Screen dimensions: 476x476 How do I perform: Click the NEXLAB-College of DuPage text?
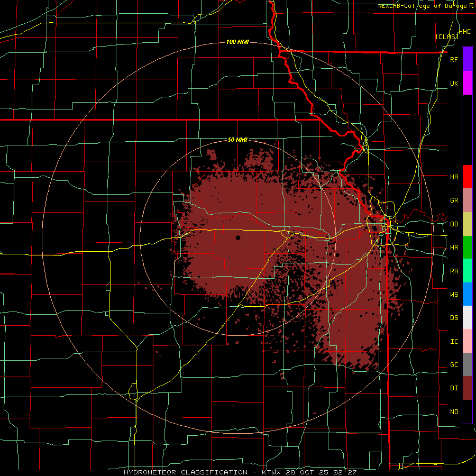click(423, 6)
